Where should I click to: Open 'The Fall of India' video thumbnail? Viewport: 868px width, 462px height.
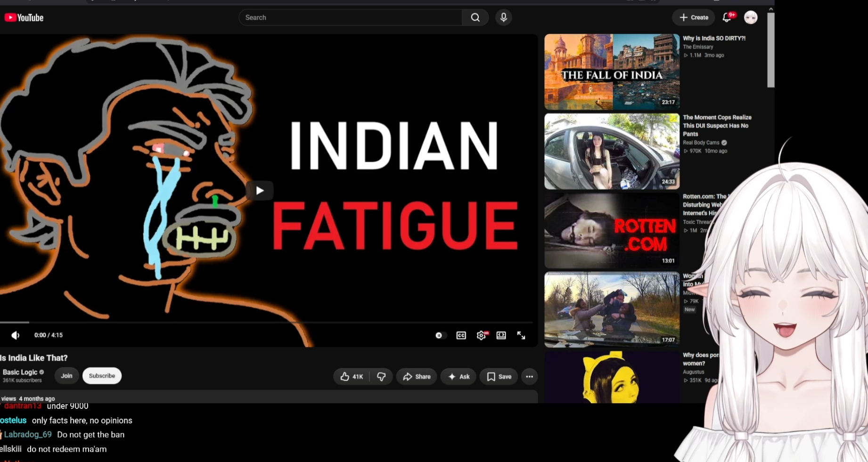pos(612,72)
